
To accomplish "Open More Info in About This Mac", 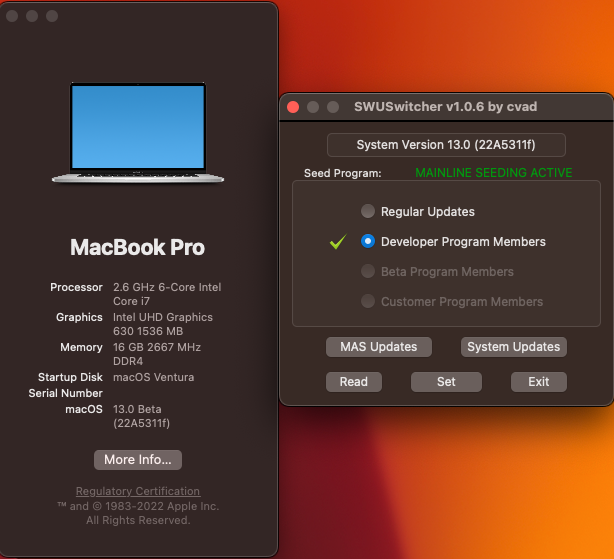I will tap(138, 460).
